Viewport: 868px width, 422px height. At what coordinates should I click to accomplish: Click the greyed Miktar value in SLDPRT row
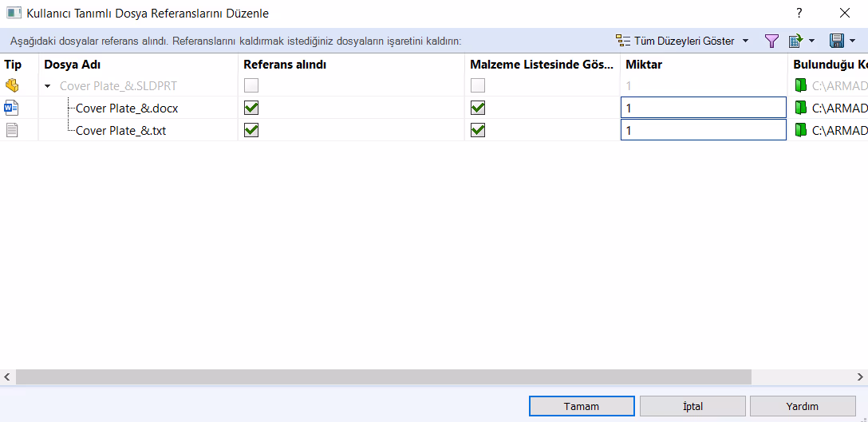coord(629,86)
